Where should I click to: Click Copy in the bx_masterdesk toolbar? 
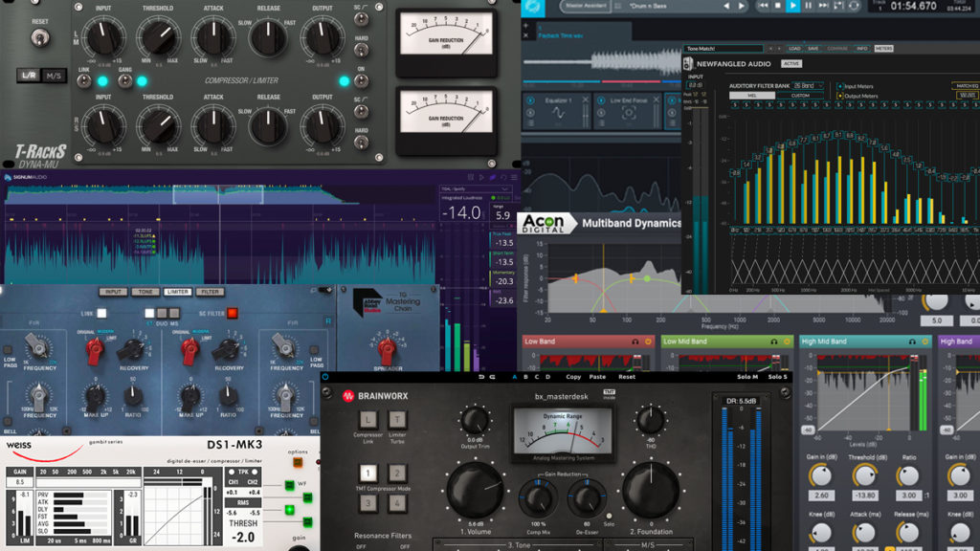coord(573,377)
